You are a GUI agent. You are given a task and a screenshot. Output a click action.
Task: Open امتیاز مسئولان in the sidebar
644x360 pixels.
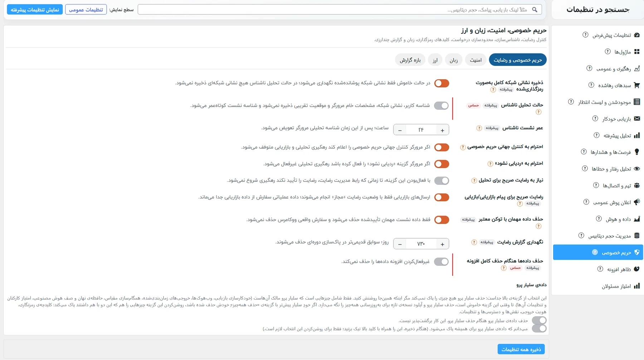pos(598,286)
